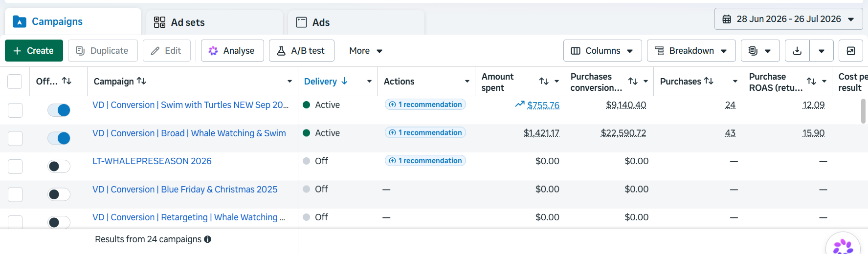This screenshot has height=254, width=868.
Task: Click the green Create button
Action: (x=34, y=51)
